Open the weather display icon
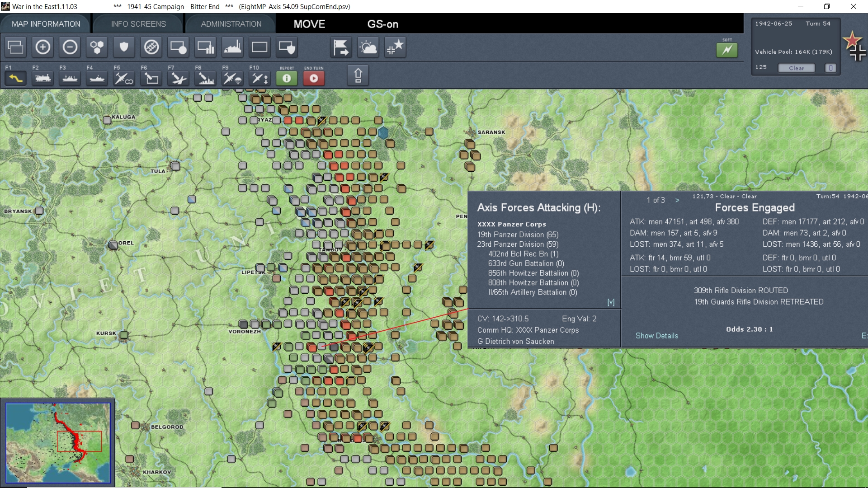The width and height of the screenshot is (868, 488). 368,47
